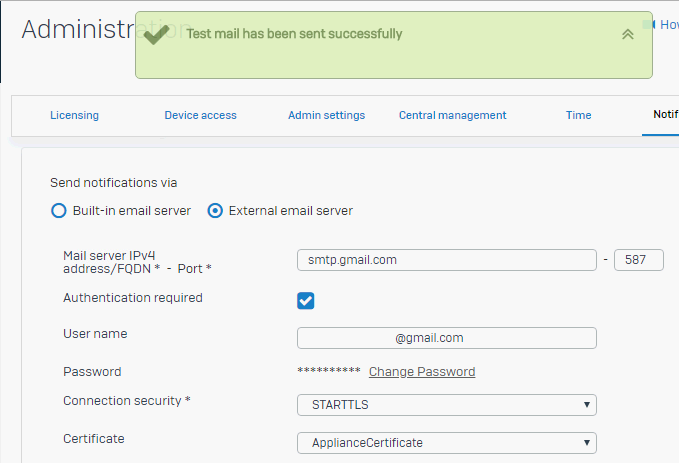The height and width of the screenshot is (463, 679).
Task: Click the green success checkmark icon
Action: 155,34
